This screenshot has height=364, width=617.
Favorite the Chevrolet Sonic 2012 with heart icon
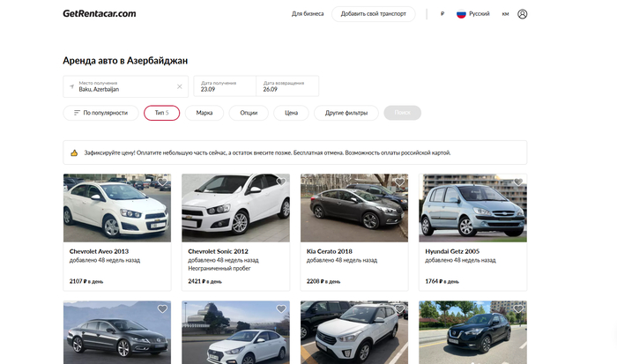click(281, 182)
